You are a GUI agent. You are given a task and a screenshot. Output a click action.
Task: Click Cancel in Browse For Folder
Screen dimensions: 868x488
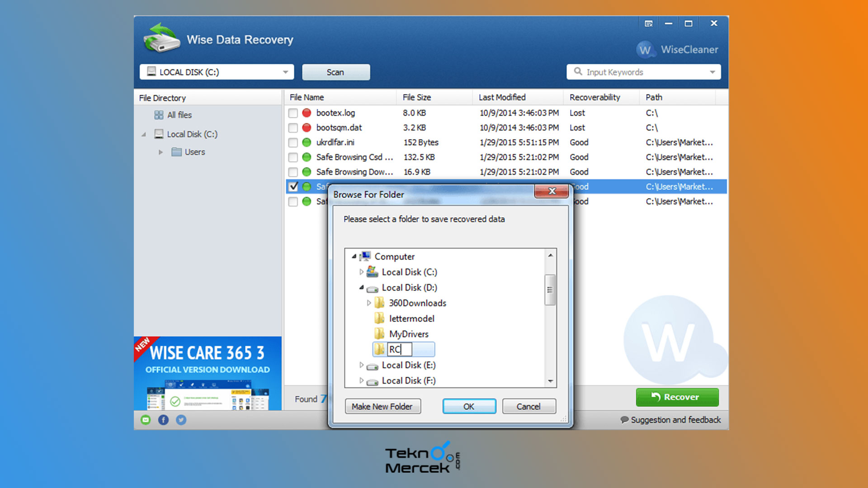tap(528, 406)
